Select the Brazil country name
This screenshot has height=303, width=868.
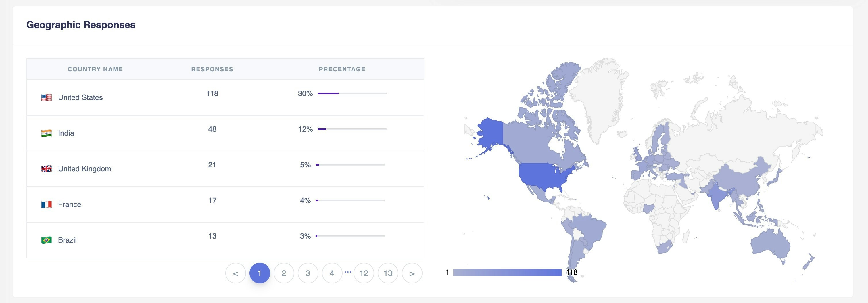(x=67, y=240)
